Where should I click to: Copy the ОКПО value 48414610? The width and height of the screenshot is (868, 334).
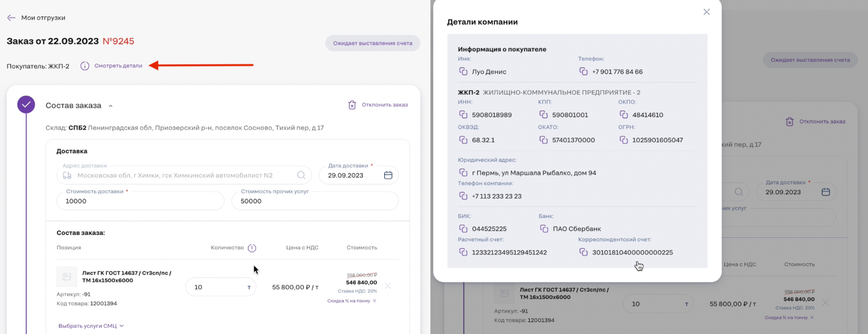[x=624, y=115]
